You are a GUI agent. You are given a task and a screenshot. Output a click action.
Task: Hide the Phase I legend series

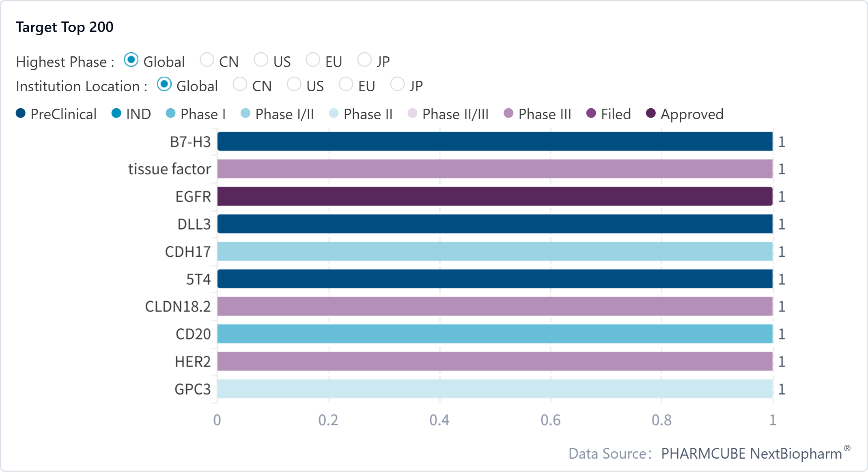click(x=171, y=114)
